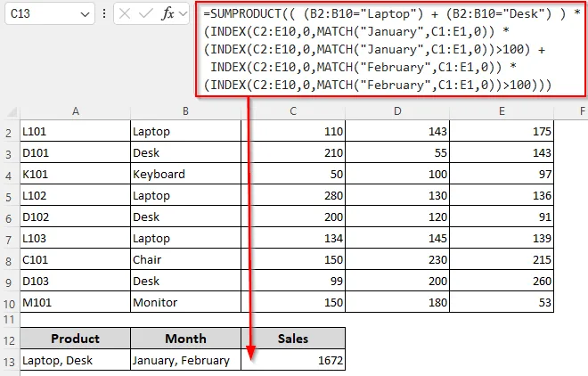
Task: Click result cell showing 1672
Action: pyautogui.click(x=293, y=360)
